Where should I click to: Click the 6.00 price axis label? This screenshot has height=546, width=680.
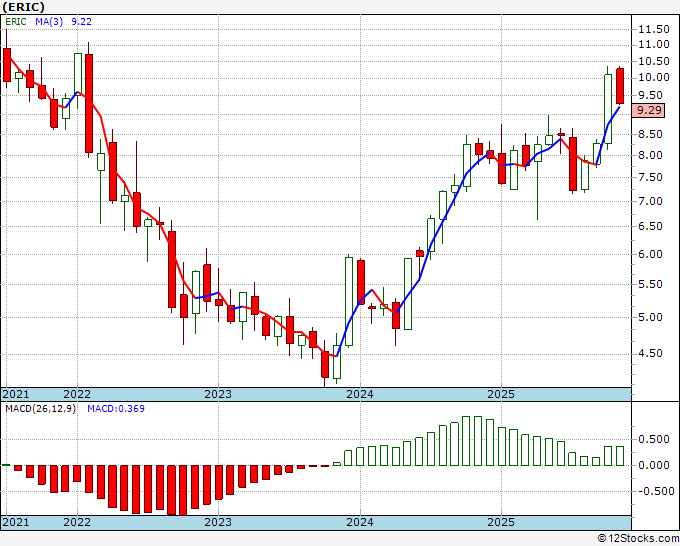click(x=651, y=254)
